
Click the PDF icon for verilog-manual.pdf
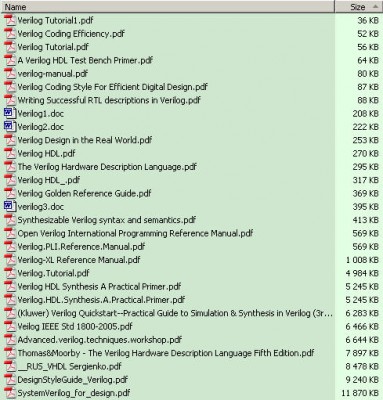tap(10, 74)
